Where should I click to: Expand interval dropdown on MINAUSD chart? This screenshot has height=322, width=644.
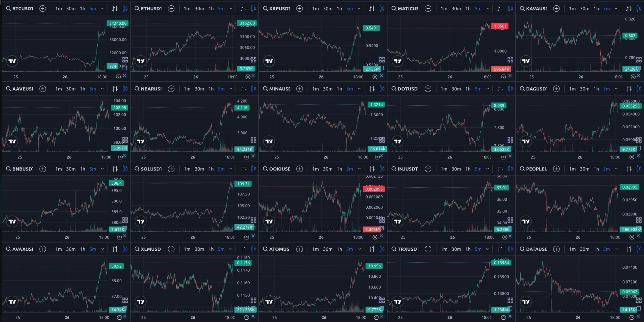tap(359, 89)
